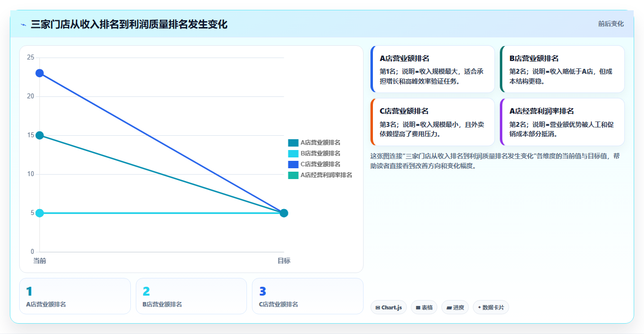
Task: Click the blue data point at 23
Action: 39,73
